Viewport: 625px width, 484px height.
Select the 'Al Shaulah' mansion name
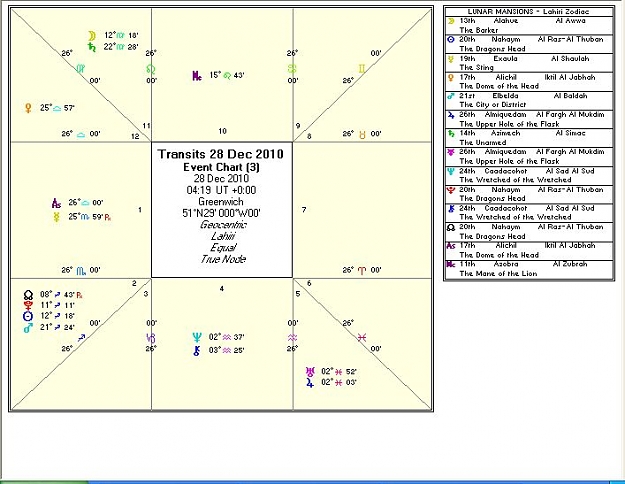coord(570,59)
